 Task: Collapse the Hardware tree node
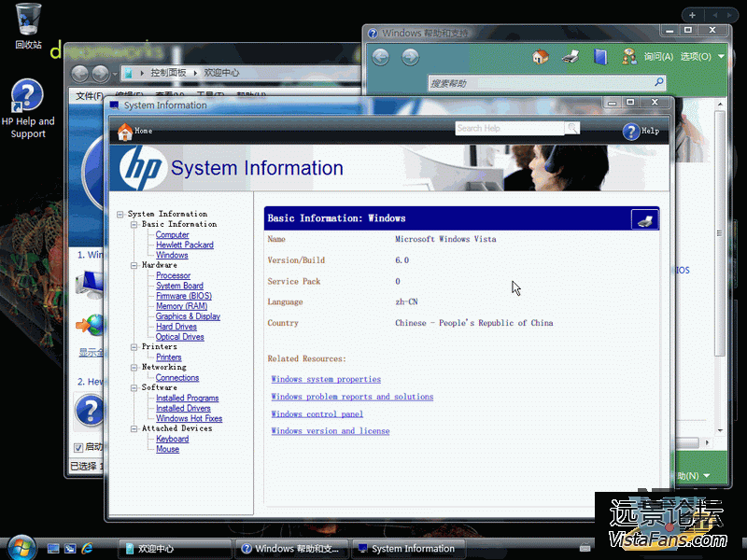134,265
